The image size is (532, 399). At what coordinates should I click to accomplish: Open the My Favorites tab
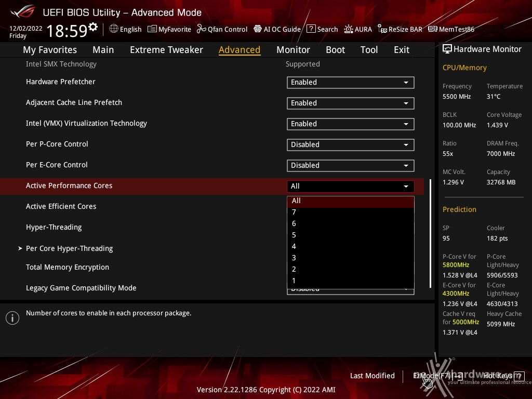50,50
